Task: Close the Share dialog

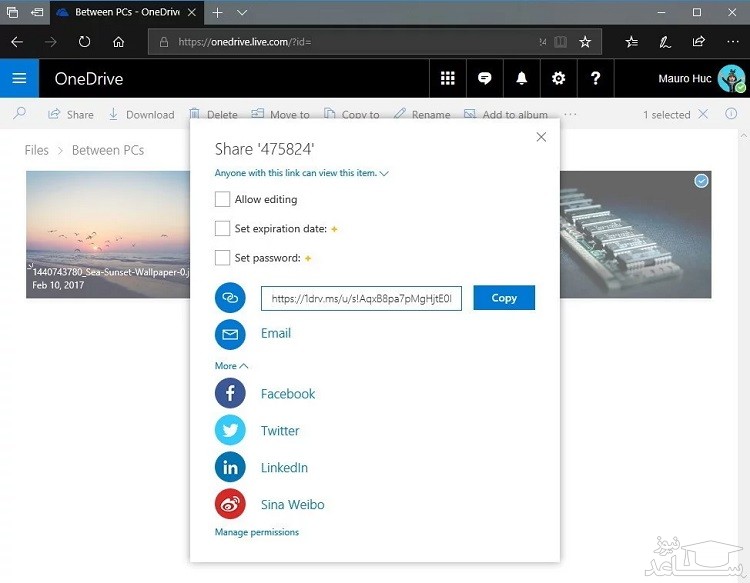Action: pyautogui.click(x=541, y=137)
